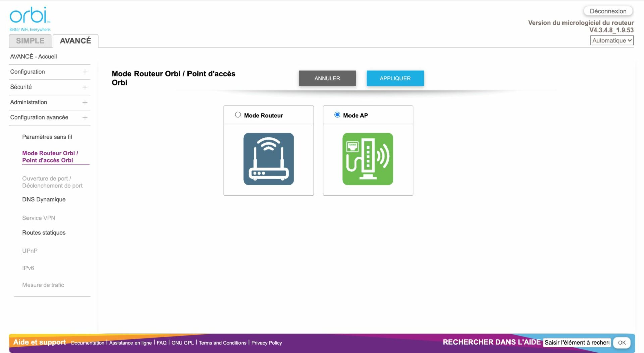Open the Privacy Policy link

[267, 343]
